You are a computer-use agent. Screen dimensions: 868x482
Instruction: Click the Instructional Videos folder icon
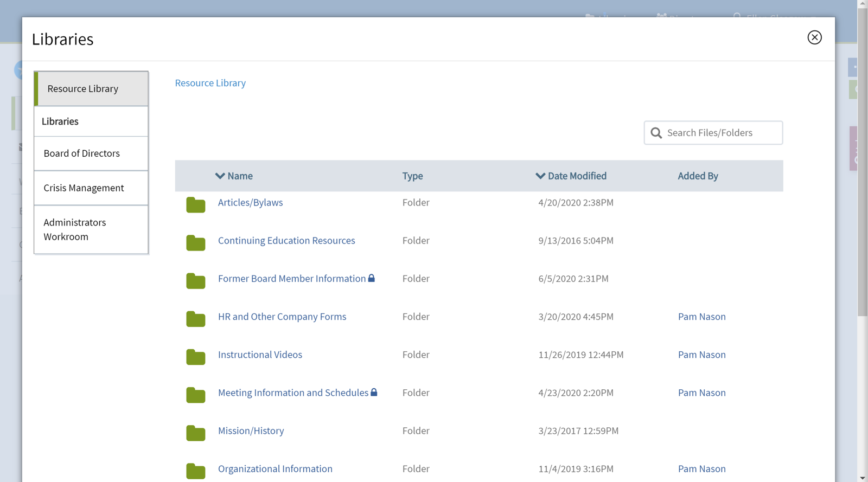[x=196, y=357]
